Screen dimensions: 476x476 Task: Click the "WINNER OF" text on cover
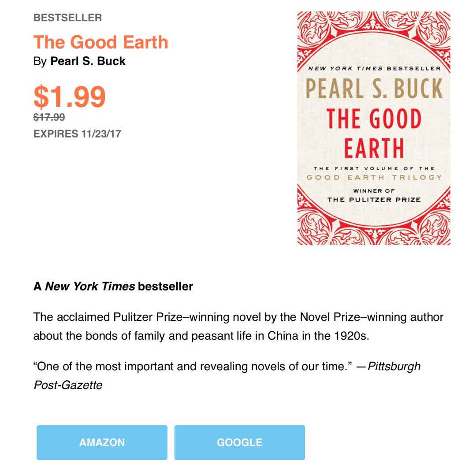374,191
